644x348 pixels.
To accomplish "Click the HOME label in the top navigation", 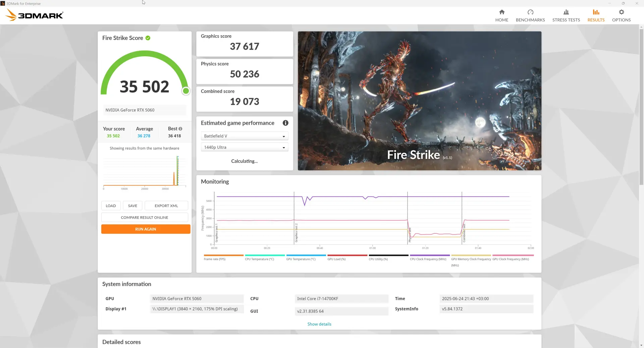I will (502, 20).
